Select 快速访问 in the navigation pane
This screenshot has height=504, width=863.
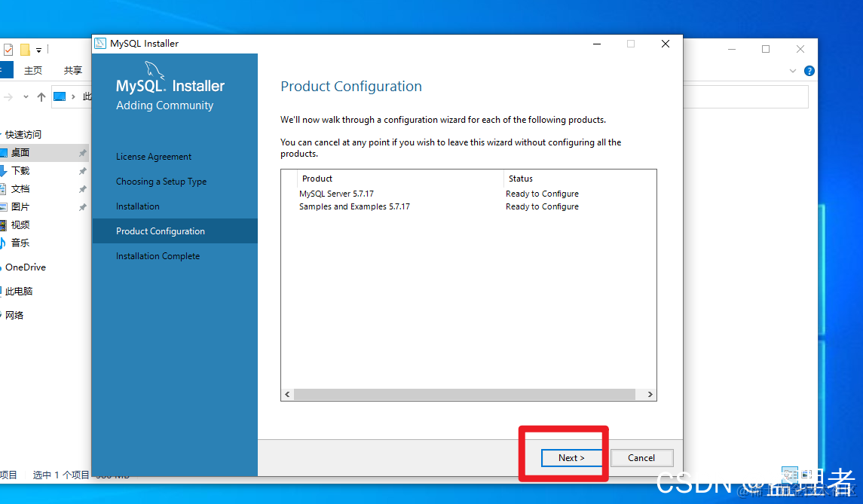(23, 134)
